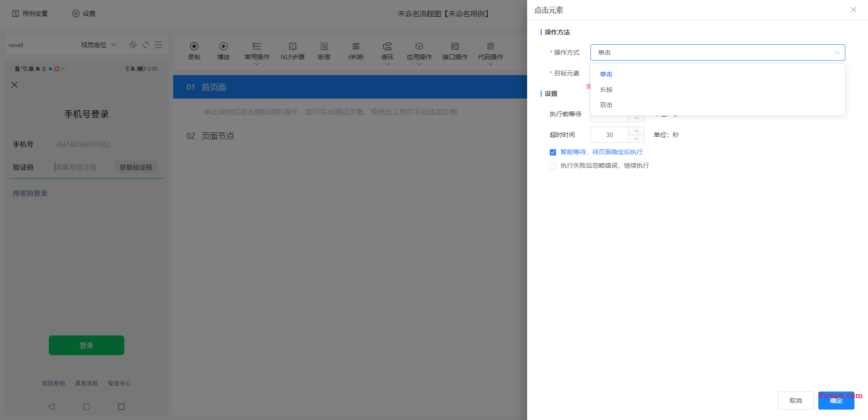Choose 双击 from the dropdown list
Viewport: 868px width, 420px height.
point(717,105)
